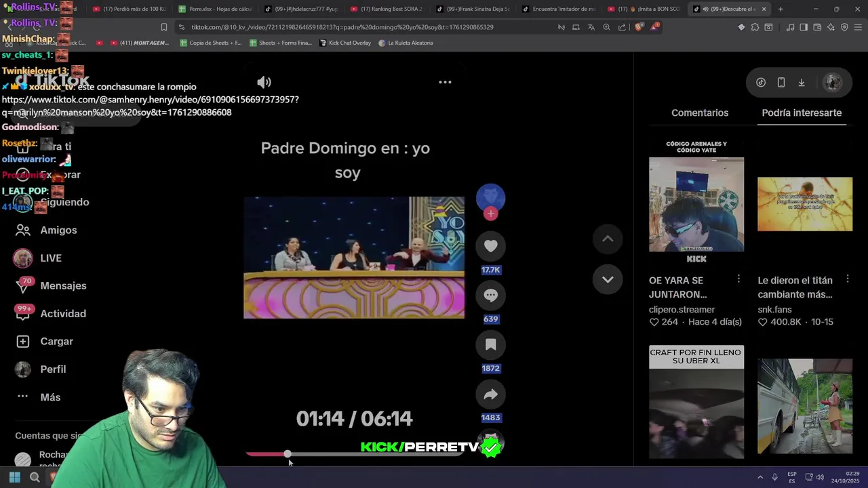Open the taskbar search magnifier

35,477
